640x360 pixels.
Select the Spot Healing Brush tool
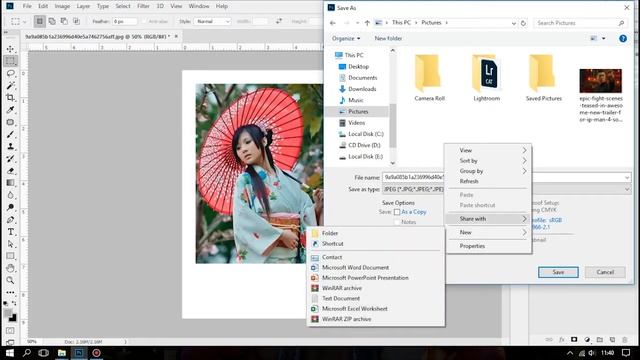[11, 122]
